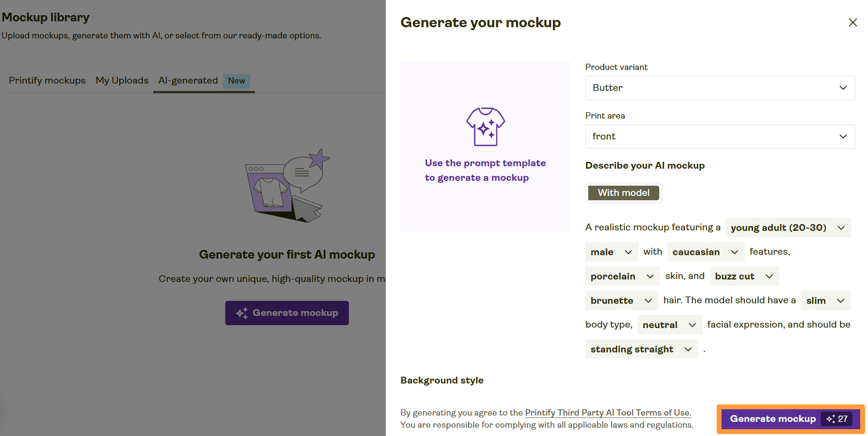Close the Generate your mockup panel

853,22
